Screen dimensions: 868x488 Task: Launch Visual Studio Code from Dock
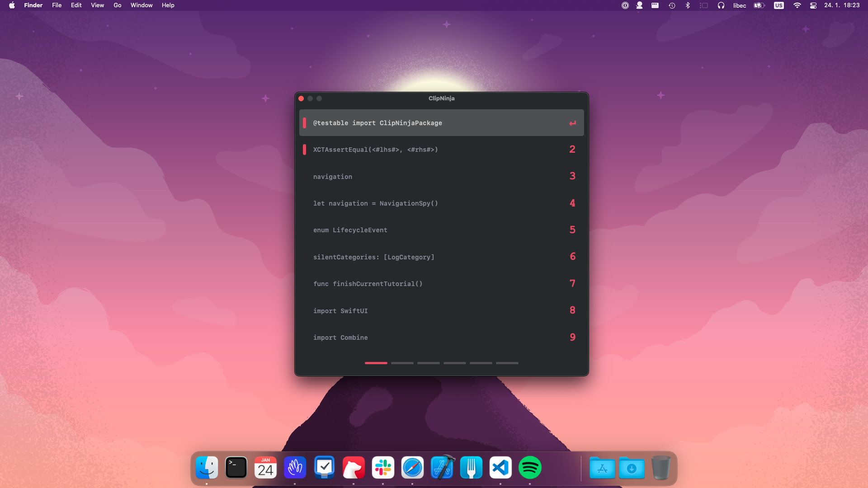(500, 468)
